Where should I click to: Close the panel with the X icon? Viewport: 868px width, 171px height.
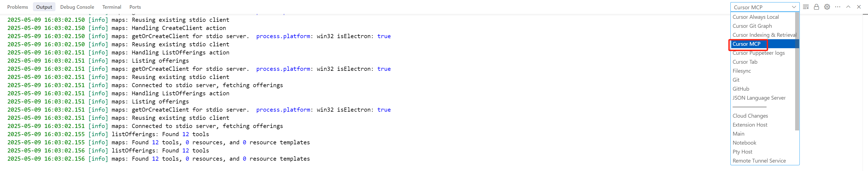coord(859,7)
